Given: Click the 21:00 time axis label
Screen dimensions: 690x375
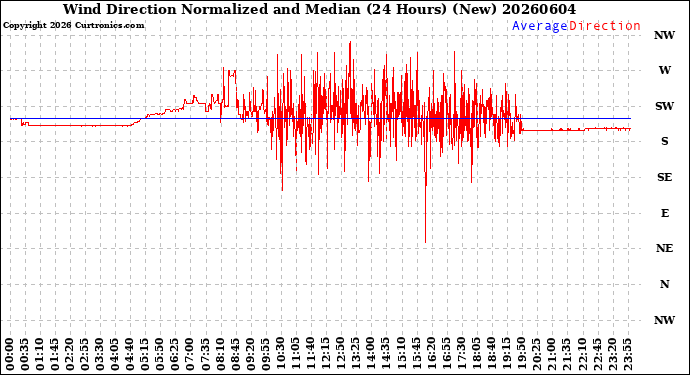Looking at the screenshot, I should pos(552,355).
